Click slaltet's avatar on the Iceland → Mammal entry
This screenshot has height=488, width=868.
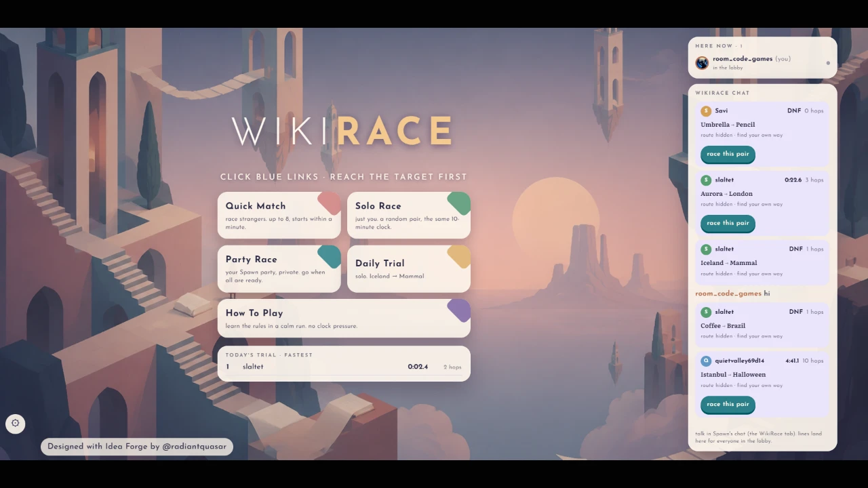pyautogui.click(x=706, y=249)
